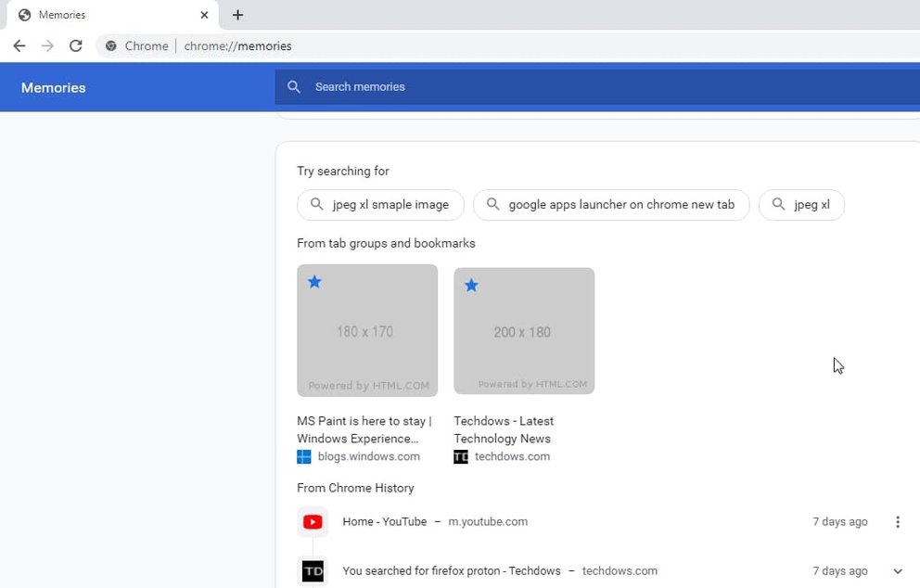Close the Memories tab
The height and width of the screenshot is (588, 920).
204,15
